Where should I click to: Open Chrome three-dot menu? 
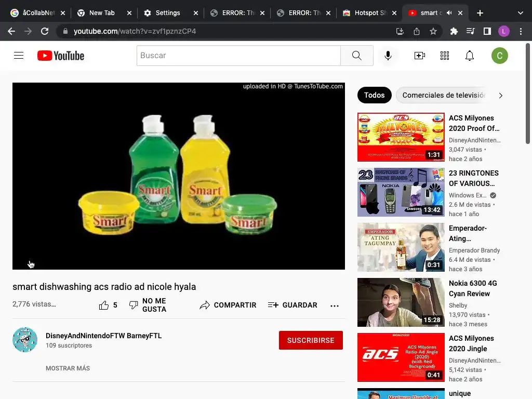point(521,31)
